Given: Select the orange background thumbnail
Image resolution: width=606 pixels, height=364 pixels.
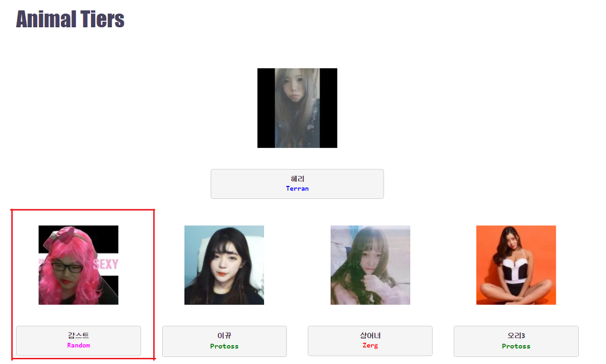Looking at the screenshot, I should (x=516, y=265).
